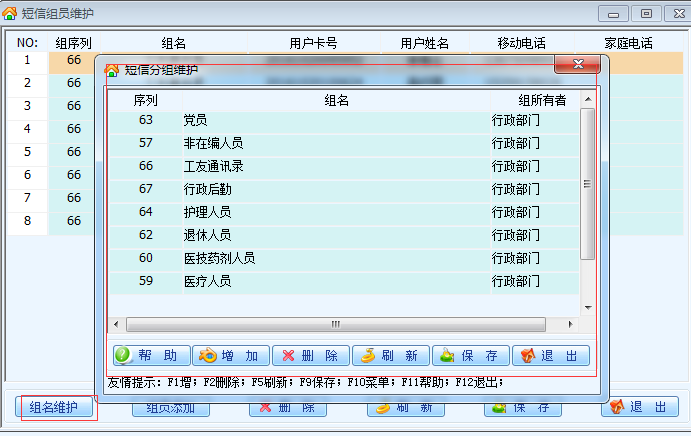The width and height of the screenshot is (691, 436).
Task: Click the 短信分组维护 dialog house icon
Action: 111,70
